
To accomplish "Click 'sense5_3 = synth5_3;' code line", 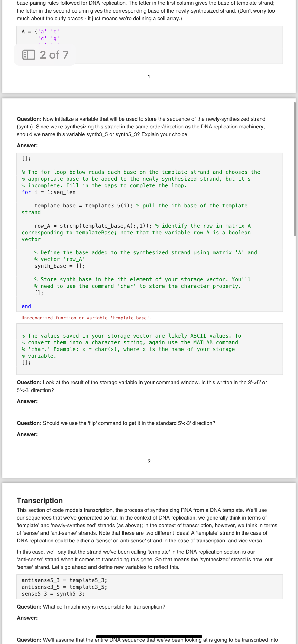I will pos(53,594).
